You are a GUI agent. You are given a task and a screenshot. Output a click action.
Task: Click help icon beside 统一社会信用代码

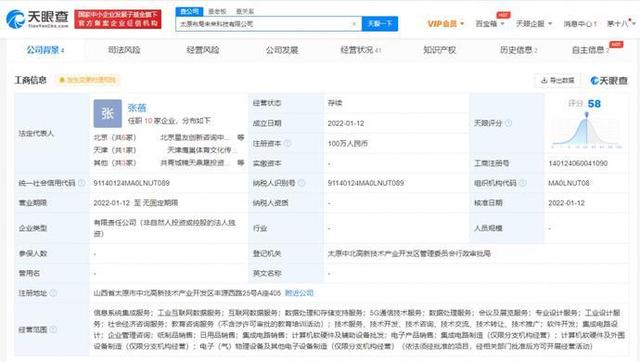tap(82, 183)
